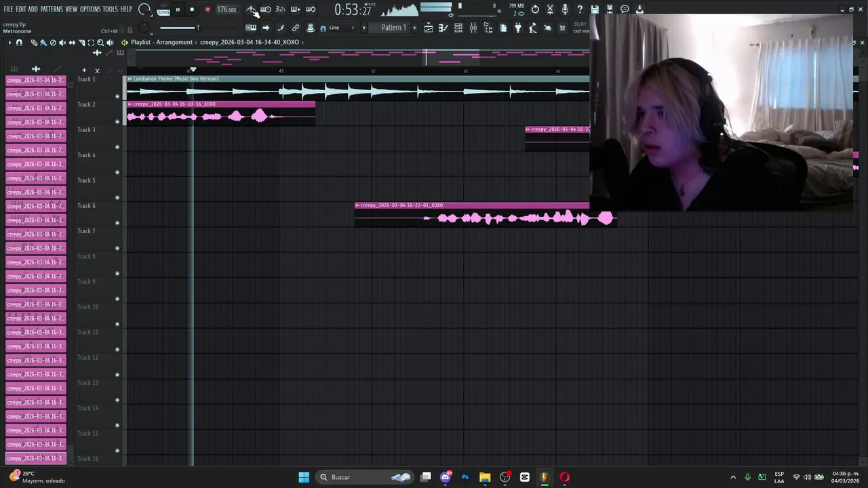Image resolution: width=868 pixels, height=488 pixels.
Task: Toggle the typing keyboard to piano icon
Action: point(251,28)
